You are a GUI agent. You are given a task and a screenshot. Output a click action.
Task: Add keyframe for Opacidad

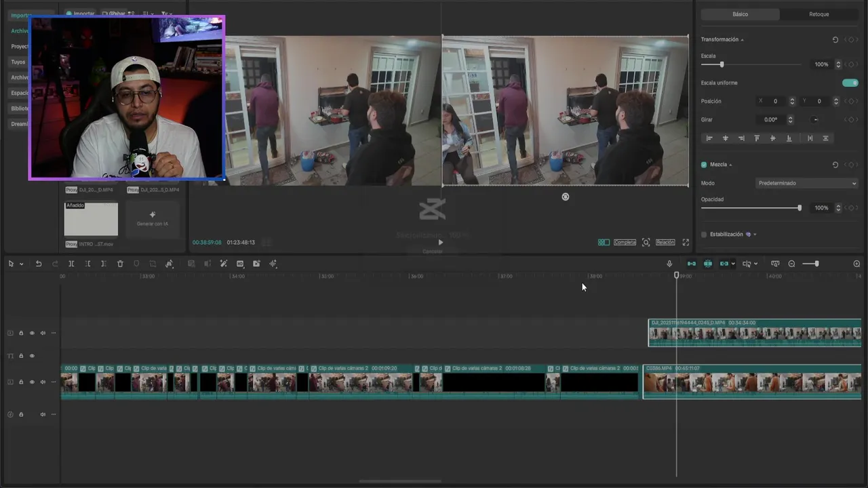point(851,208)
